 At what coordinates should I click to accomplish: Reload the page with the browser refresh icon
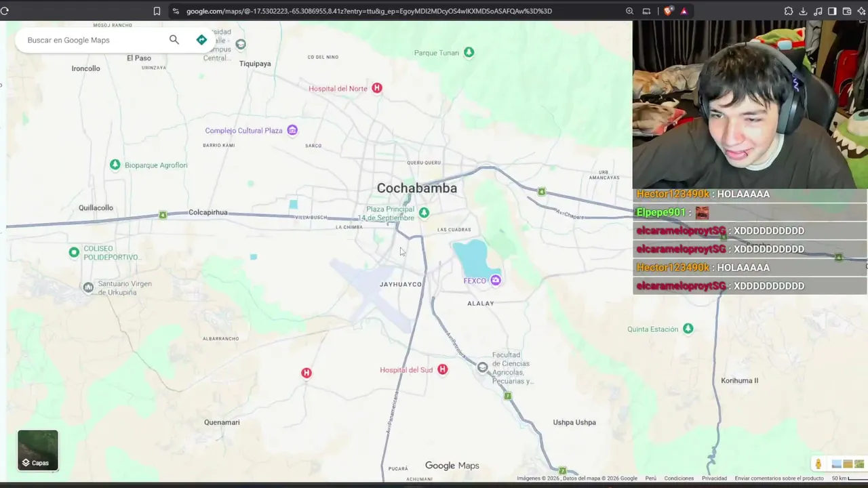tap(4, 11)
